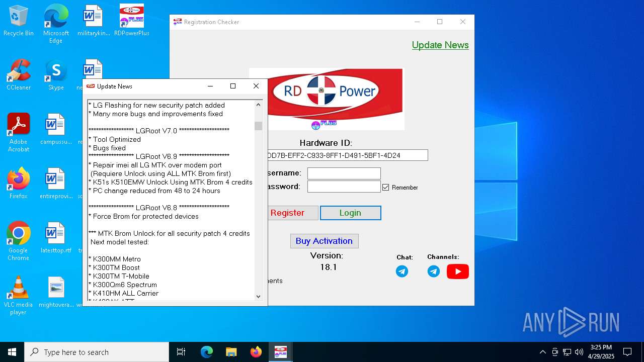Open Task View on the taskbar
This screenshot has width=644, height=362.
(x=181, y=352)
